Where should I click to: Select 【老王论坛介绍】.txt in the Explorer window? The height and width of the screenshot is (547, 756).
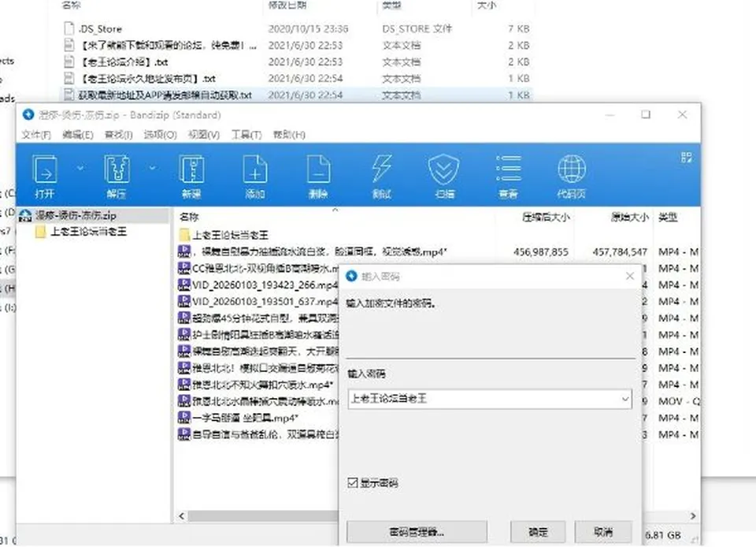click(x=297, y=61)
